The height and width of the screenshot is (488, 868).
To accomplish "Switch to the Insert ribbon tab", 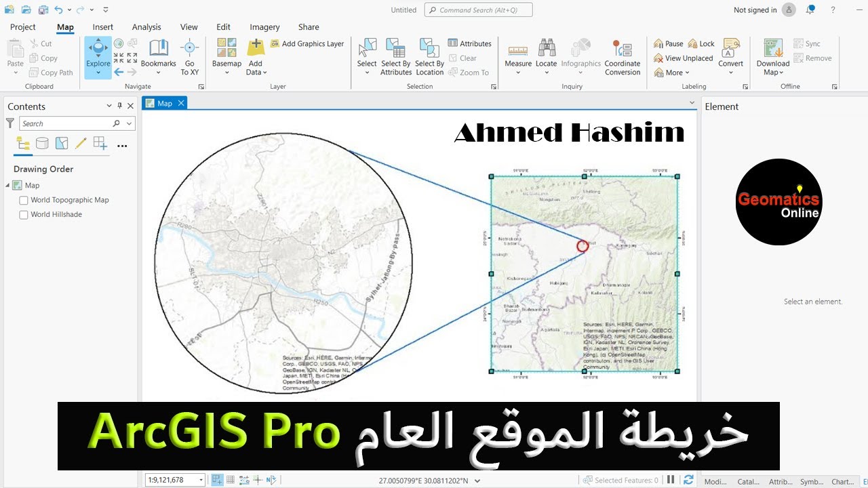I will [x=103, y=27].
